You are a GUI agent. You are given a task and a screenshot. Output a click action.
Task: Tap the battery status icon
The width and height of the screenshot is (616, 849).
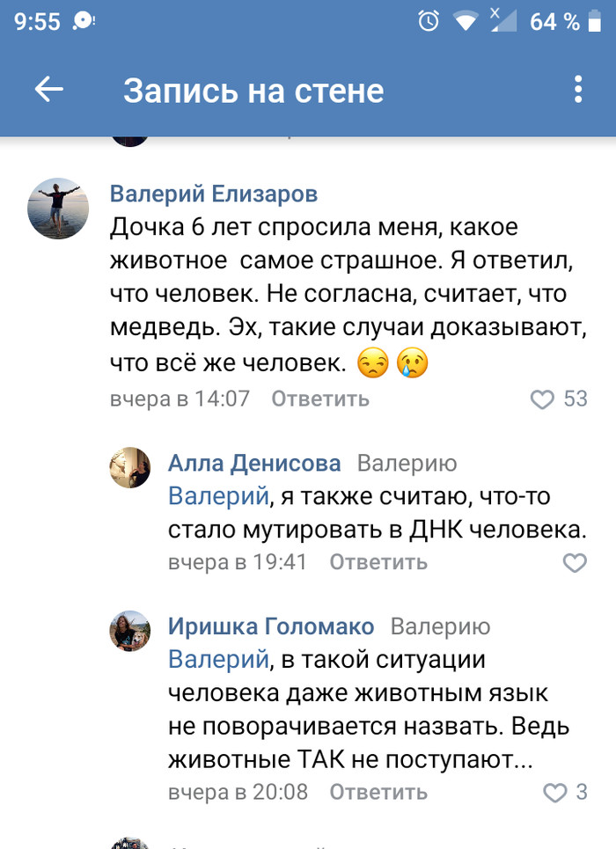coord(596,21)
